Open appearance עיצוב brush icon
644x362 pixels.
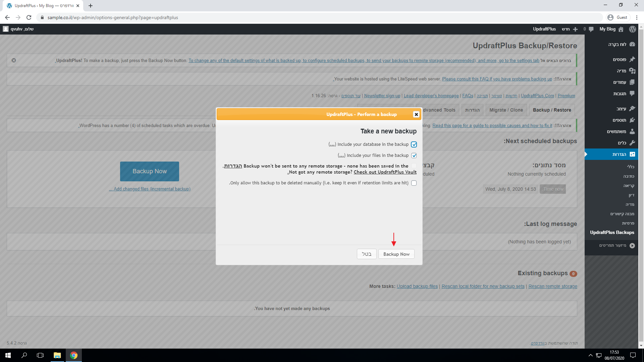pyautogui.click(x=632, y=109)
